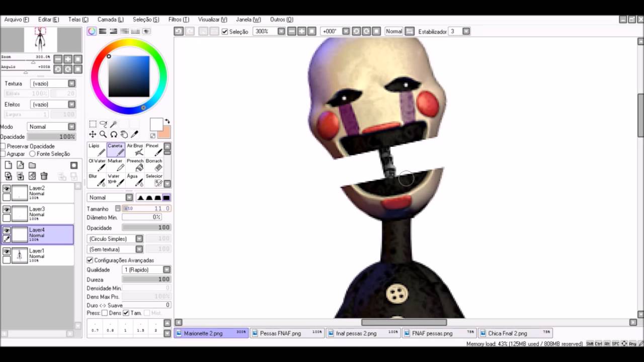Activate the hand pan tool
644x362 pixels.
pyautogui.click(x=124, y=134)
